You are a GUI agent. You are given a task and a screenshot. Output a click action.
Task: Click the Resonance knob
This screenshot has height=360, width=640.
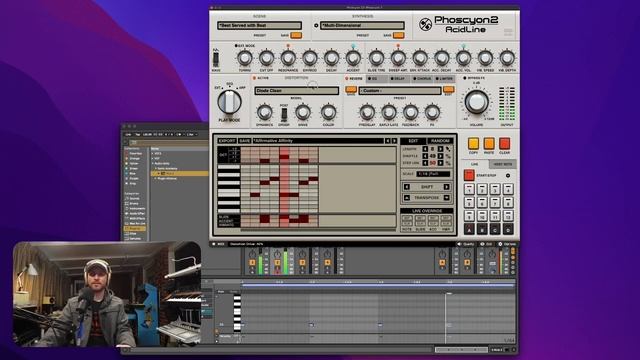[288, 58]
